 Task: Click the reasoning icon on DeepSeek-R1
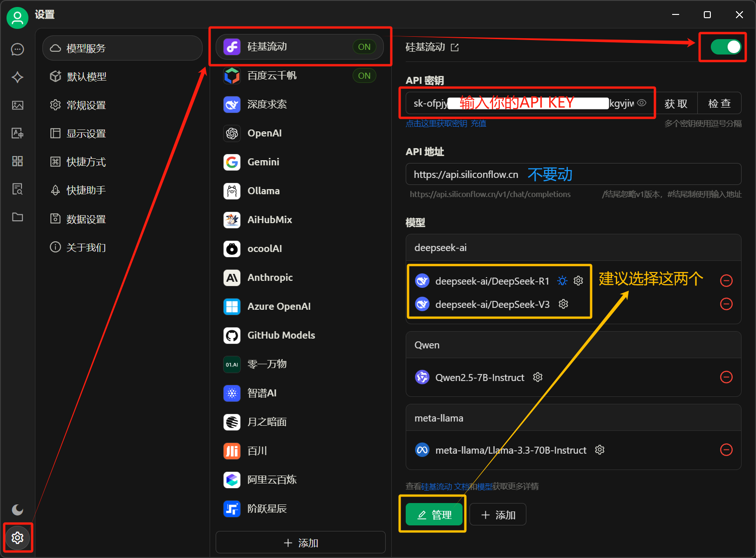(x=563, y=280)
